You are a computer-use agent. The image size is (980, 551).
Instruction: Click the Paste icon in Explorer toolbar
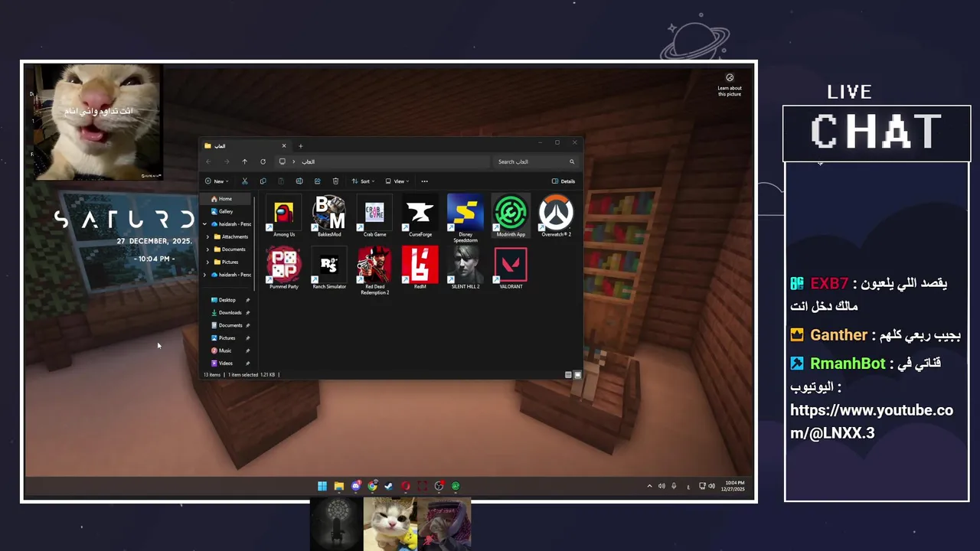(281, 181)
